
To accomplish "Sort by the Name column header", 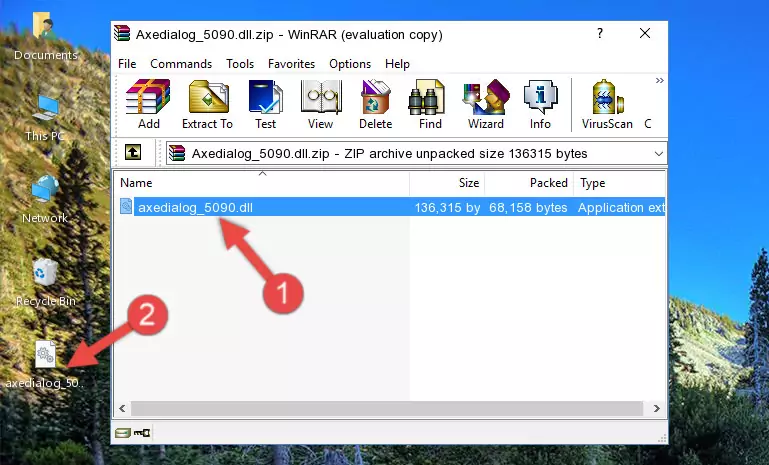I will coord(262,183).
